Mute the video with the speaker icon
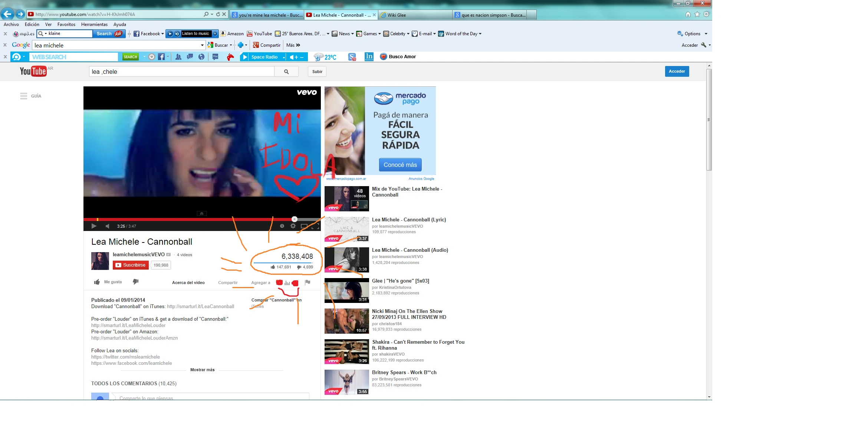This screenshot has width=868, height=439. click(x=108, y=225)
